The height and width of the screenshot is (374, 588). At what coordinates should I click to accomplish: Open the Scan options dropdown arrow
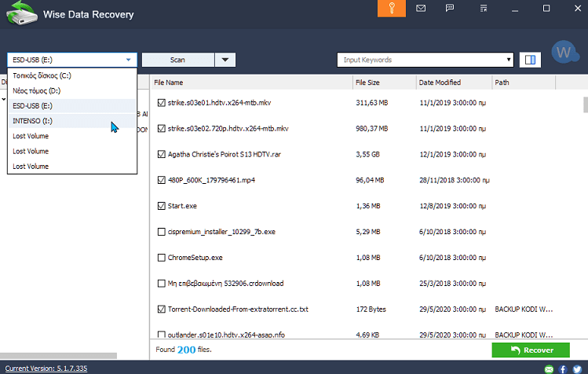[x=225, y=60]
